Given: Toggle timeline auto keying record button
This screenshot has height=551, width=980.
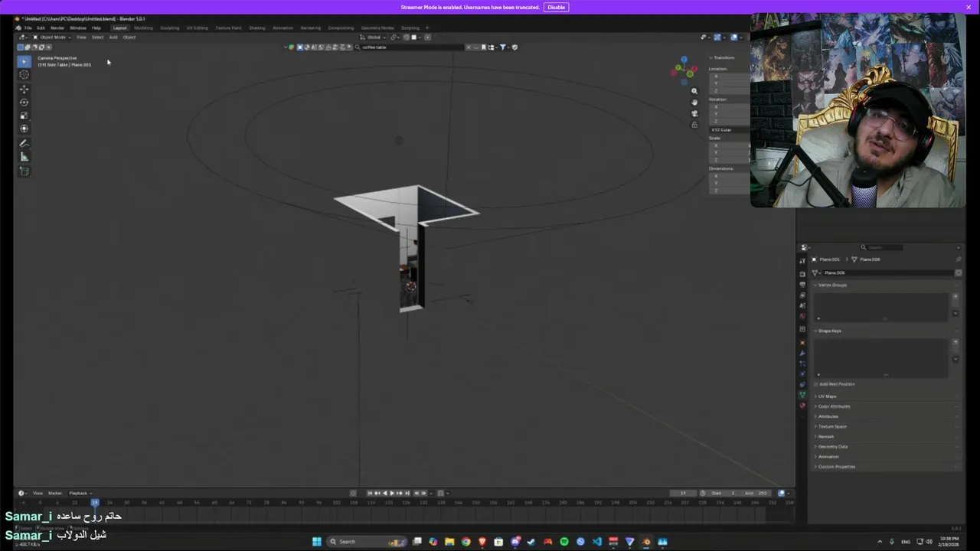Looking at the screenshot, I should 353,493.
